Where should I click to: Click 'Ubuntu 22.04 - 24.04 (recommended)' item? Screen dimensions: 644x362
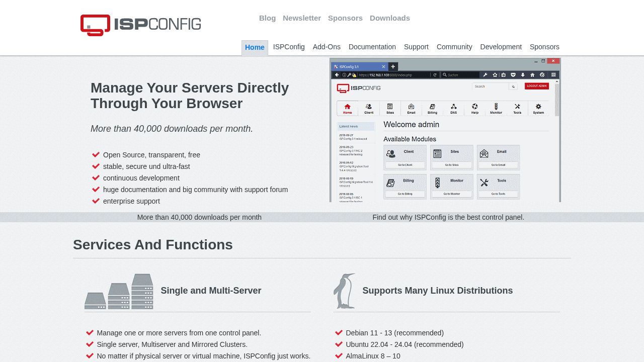(x=405, y=344)
